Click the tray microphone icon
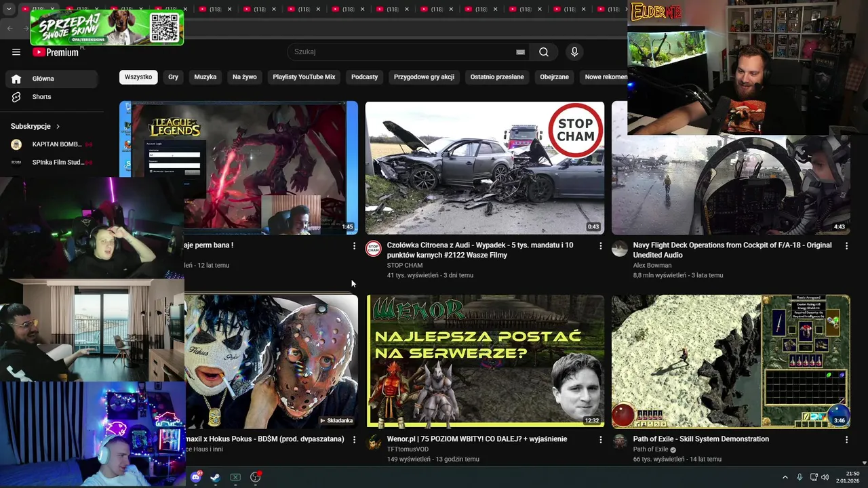The width and height of the screenshot is (868, 488). [800, 477]
